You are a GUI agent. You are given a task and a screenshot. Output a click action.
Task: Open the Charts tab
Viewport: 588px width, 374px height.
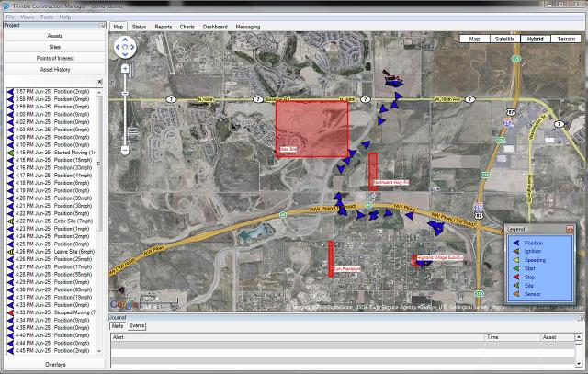(187, 27)
